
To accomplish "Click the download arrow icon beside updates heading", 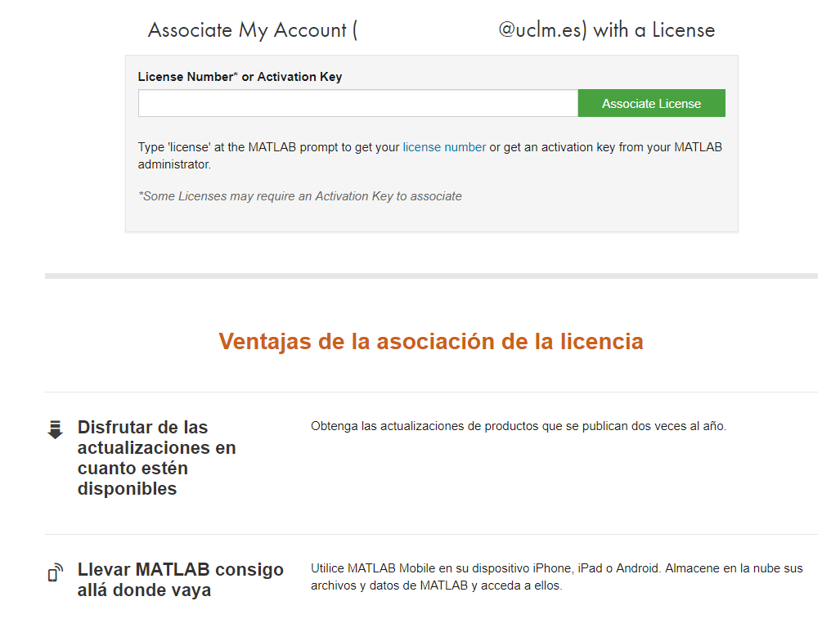I will 55,429.
